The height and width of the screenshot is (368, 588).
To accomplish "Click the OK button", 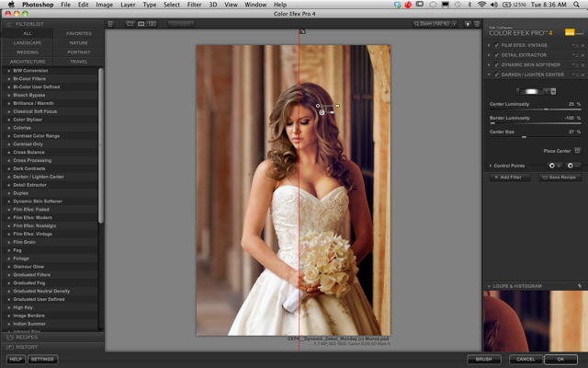I will [x=560, y=360].
